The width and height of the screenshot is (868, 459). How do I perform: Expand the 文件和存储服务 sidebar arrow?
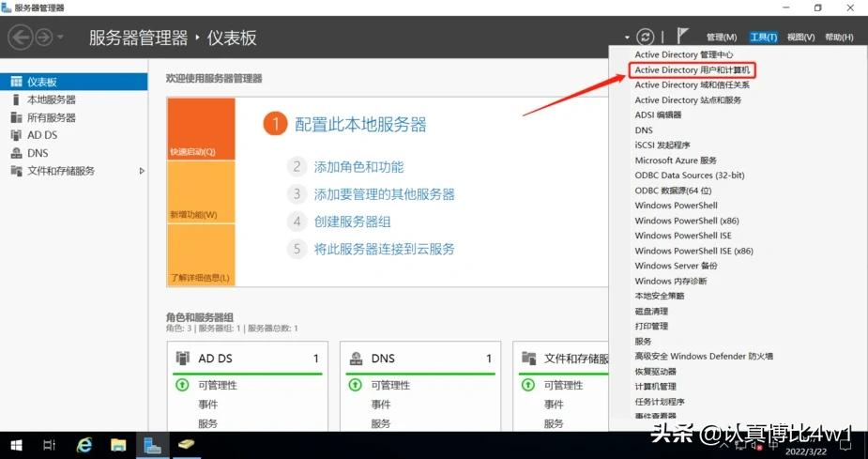click(142, 171)
